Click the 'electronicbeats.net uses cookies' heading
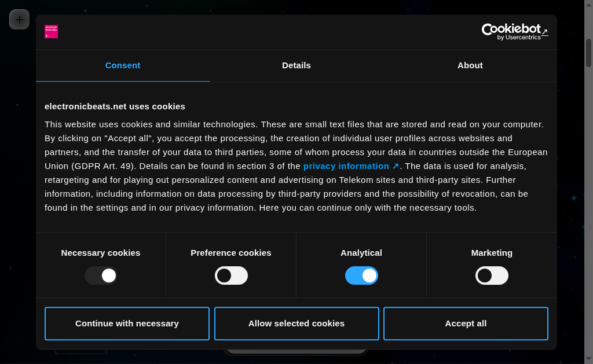 [115, 106]
